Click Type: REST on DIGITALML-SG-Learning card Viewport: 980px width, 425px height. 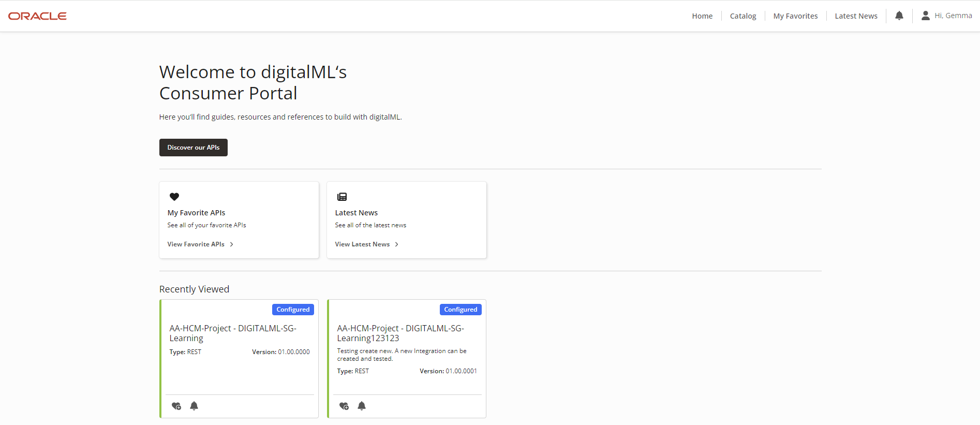[x=185, y=352]
